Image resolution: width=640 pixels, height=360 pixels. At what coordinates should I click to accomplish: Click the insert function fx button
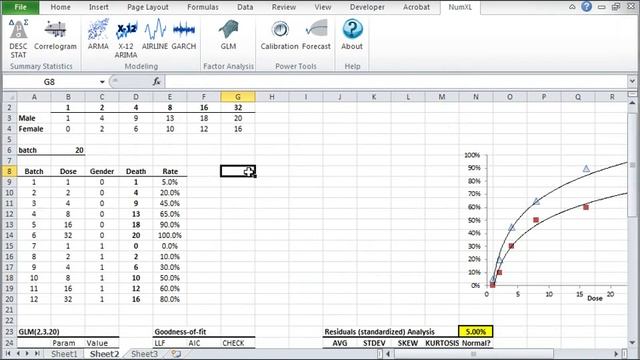click(x=156, y=82)
